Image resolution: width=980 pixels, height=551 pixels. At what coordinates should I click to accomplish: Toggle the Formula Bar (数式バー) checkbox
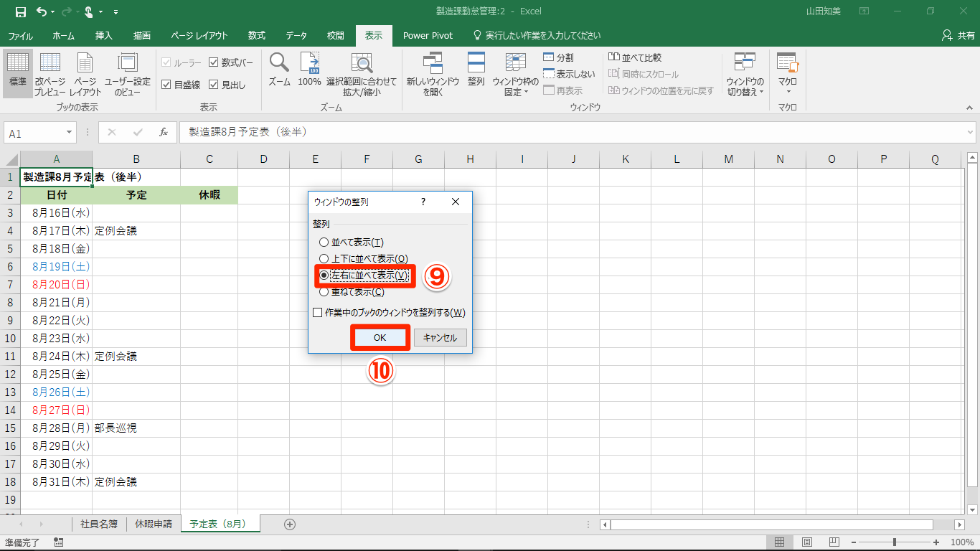[214, 63]
